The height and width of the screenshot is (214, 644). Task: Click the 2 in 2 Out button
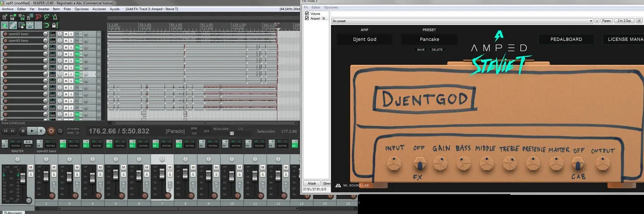[x=624, y=21]
